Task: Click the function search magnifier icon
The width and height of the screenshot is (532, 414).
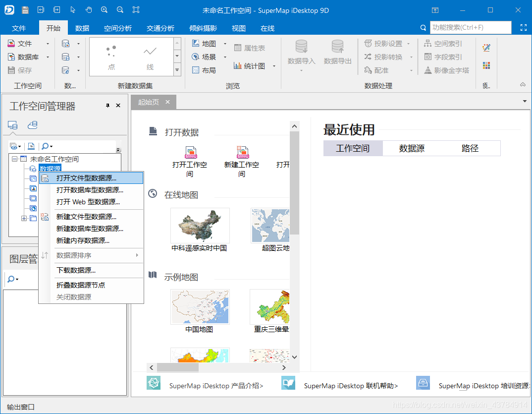Action: point(423,27)
